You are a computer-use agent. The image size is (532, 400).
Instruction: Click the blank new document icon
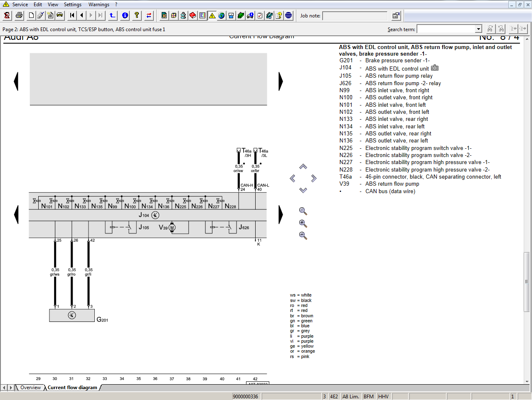coord(31,15)
